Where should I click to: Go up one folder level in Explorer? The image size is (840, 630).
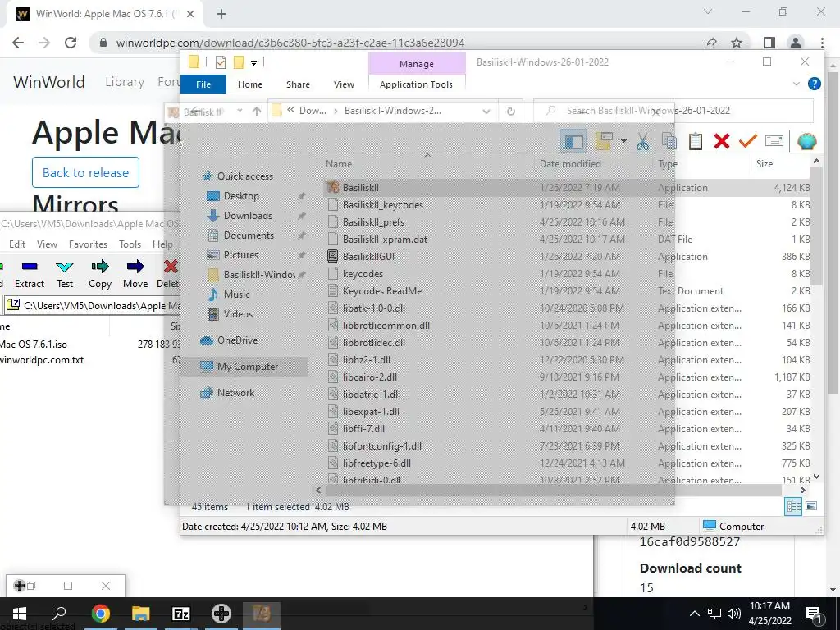[257, 111]
